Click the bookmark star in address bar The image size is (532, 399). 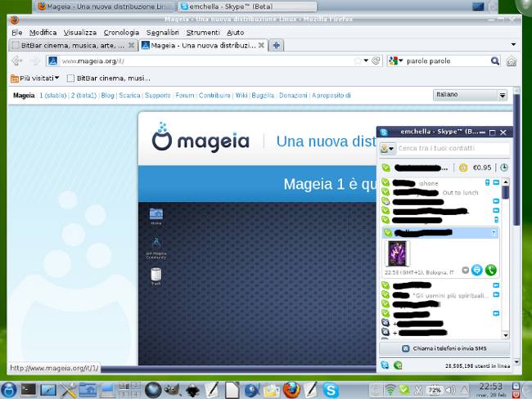[358, 61]
